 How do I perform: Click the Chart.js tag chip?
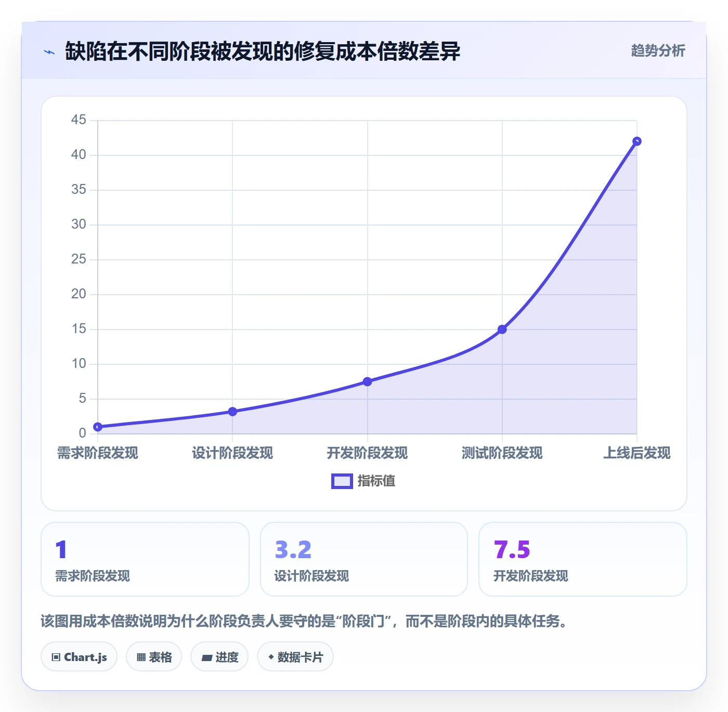point(79,657)
